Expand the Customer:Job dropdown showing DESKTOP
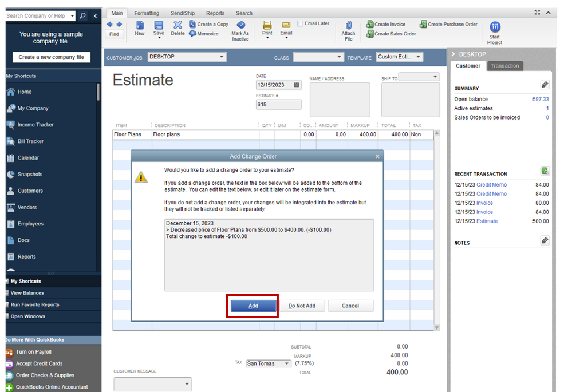Viewport: 572px width, 392px height. [x=222, y=57]
